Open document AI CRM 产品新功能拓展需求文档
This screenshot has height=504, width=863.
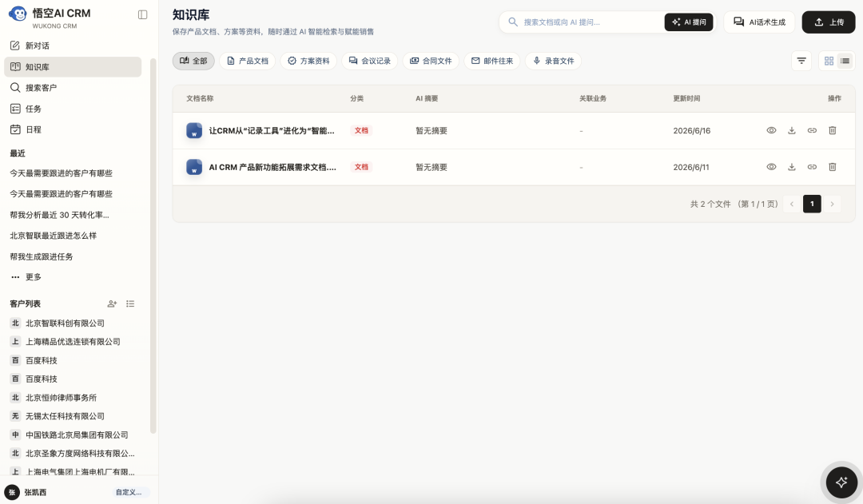click(272, 167)
